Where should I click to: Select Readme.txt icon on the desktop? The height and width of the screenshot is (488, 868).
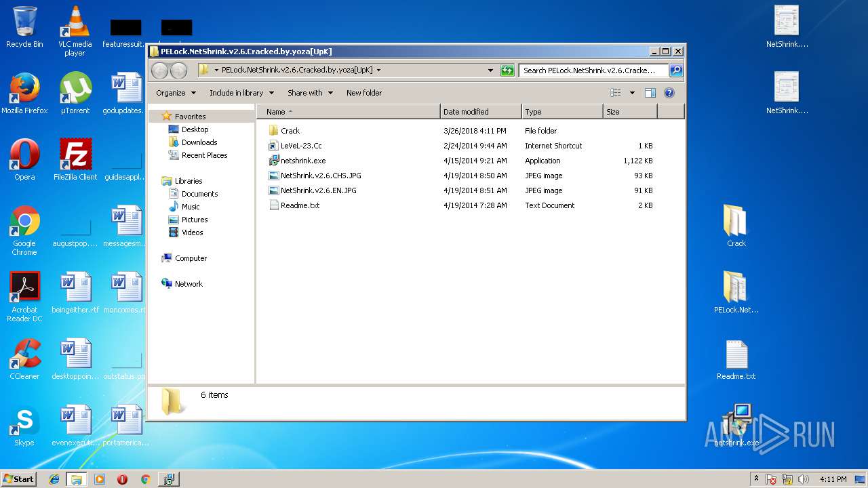coord(736,359)
